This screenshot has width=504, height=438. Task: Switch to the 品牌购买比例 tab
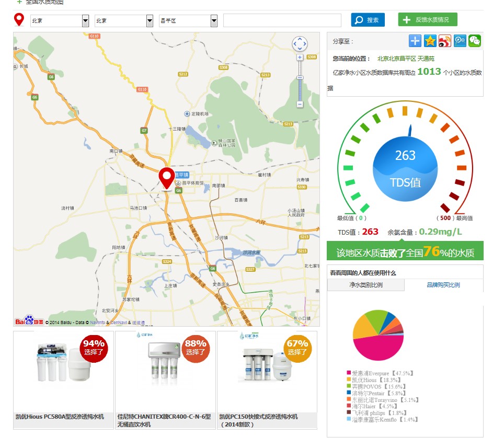(443, 285)
